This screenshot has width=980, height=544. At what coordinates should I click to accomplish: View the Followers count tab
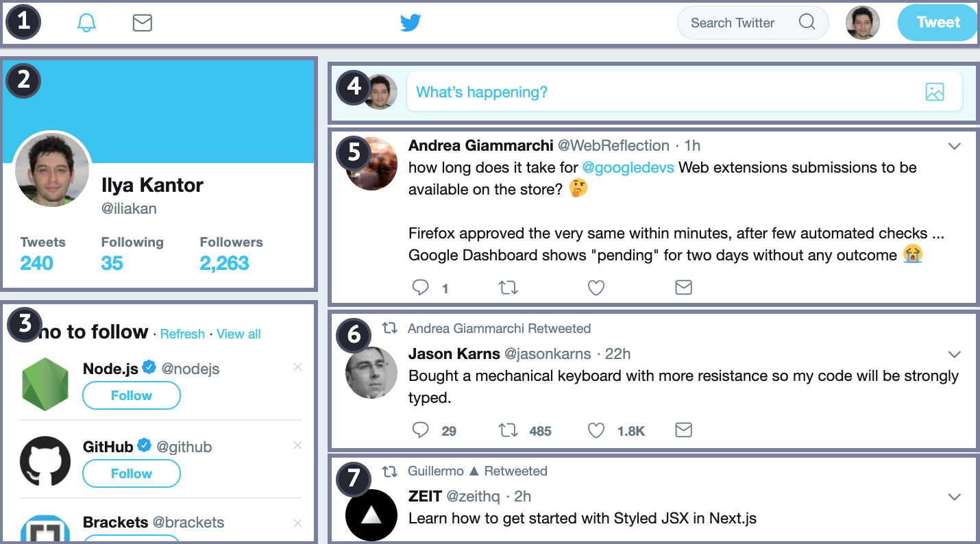[225, 263]
